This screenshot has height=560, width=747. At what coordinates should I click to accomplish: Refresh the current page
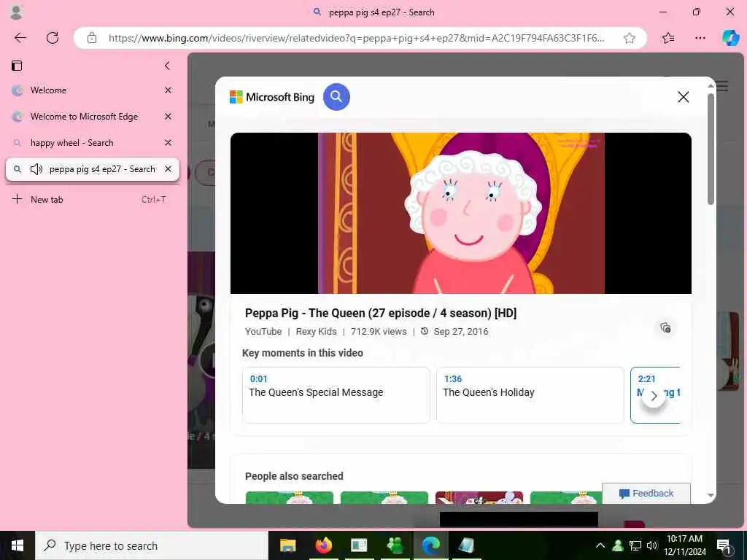[x=53, y=38]
